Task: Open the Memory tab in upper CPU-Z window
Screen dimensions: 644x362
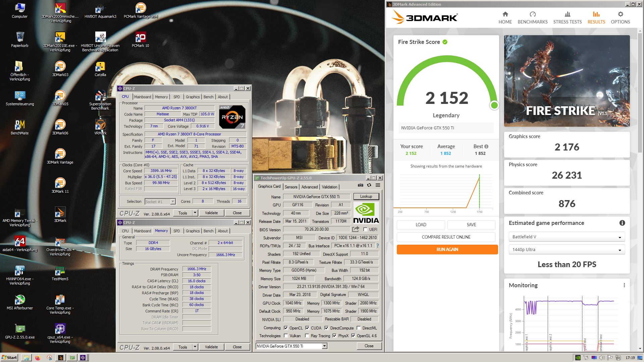Action: click(x=161, y=97)
